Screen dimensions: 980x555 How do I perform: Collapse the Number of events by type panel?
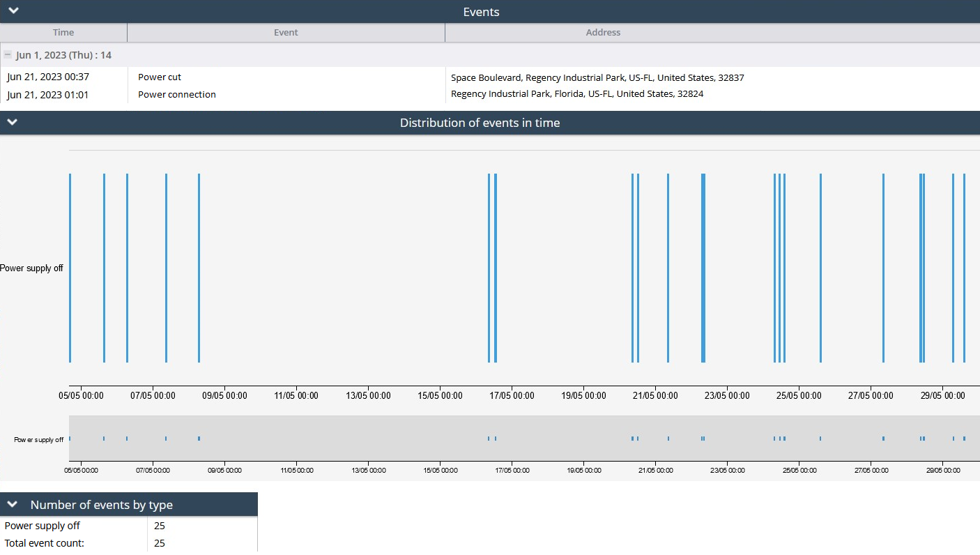click(13, 504)
